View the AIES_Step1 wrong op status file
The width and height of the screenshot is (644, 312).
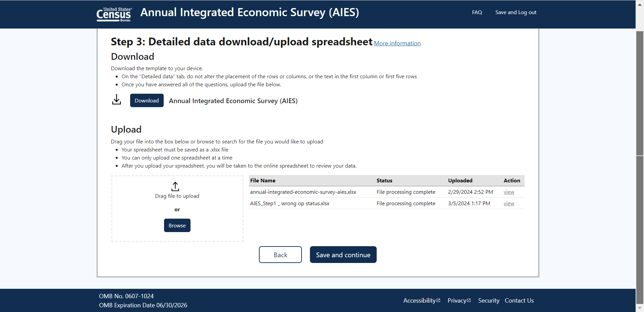pyautogui.click(x=508, y=204)
